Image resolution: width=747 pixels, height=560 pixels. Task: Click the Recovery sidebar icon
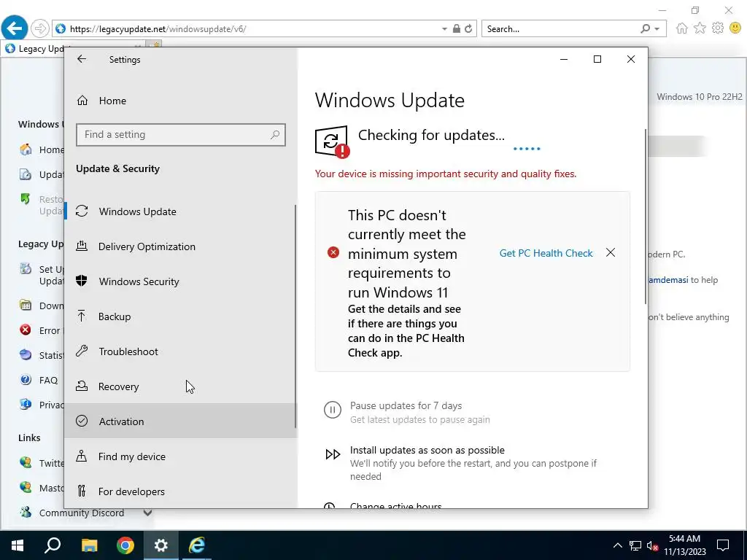(82, 386)
